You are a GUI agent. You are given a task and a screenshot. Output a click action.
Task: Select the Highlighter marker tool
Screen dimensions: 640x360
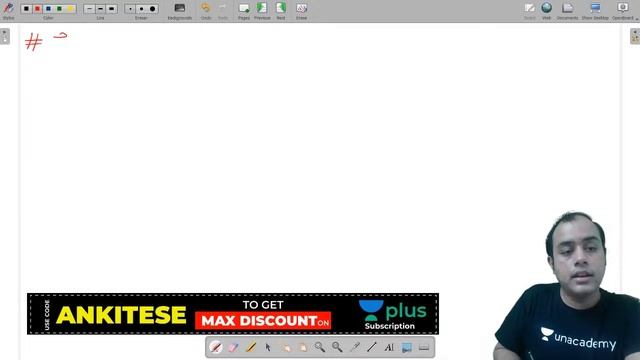pos(251,347)
